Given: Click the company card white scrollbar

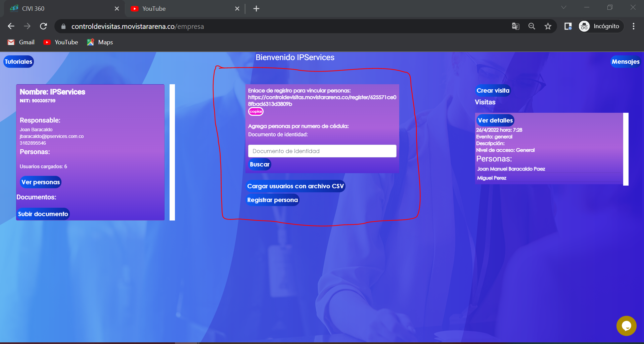Looking at the screenshot, I should (x=172, y=152).
